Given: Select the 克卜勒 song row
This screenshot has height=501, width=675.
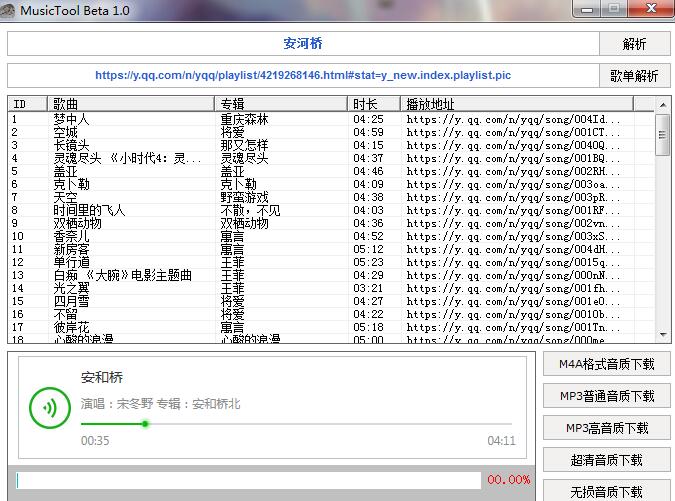Looking at the screenshot, I should [x=70, y=184].
